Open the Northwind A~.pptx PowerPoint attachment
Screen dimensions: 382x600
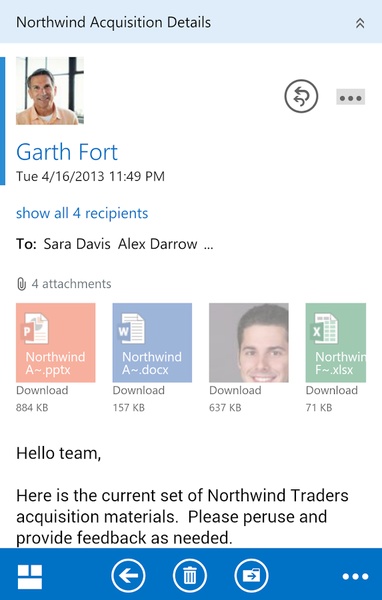pos(56,342)
